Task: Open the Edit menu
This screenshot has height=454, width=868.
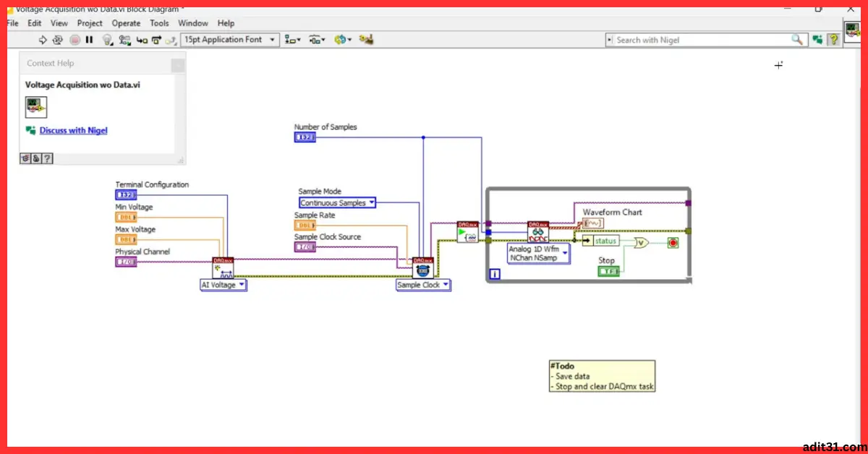Action: click(x=34, y=23)
